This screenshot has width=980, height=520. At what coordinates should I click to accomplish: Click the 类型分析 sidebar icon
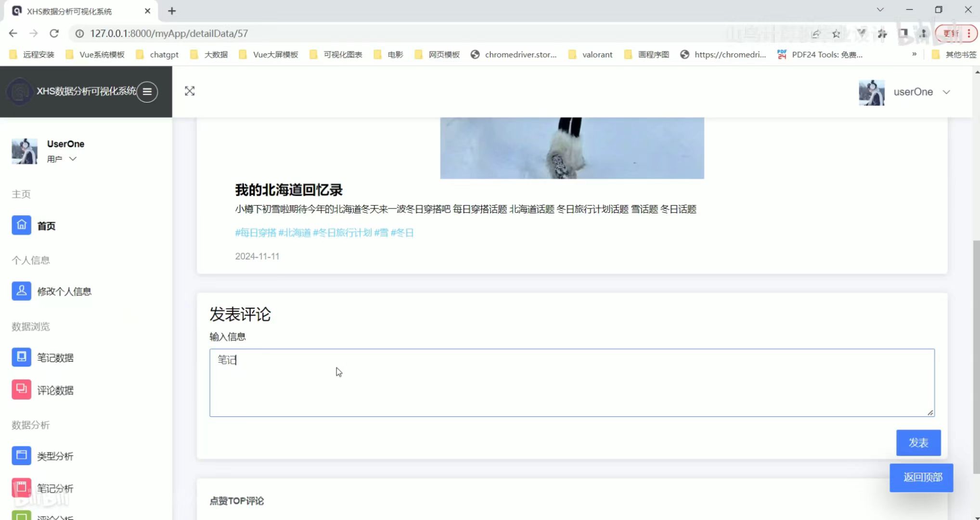coord(21,455)
